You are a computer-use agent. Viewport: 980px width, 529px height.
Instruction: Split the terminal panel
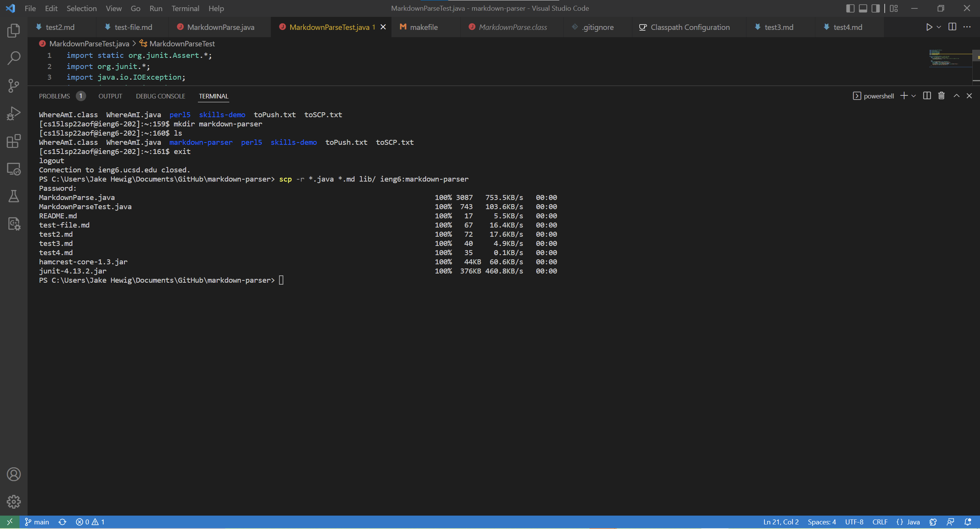click(x=927, y=96)
